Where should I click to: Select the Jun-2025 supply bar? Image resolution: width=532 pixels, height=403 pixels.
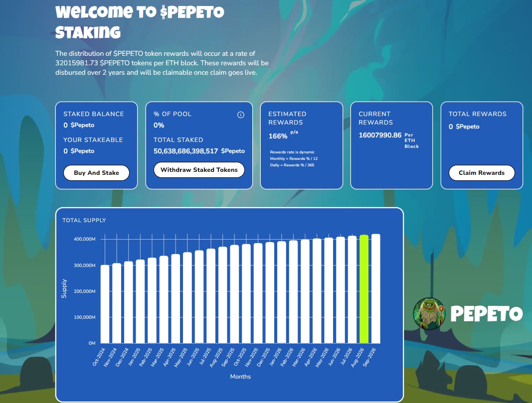click(199, 297)
